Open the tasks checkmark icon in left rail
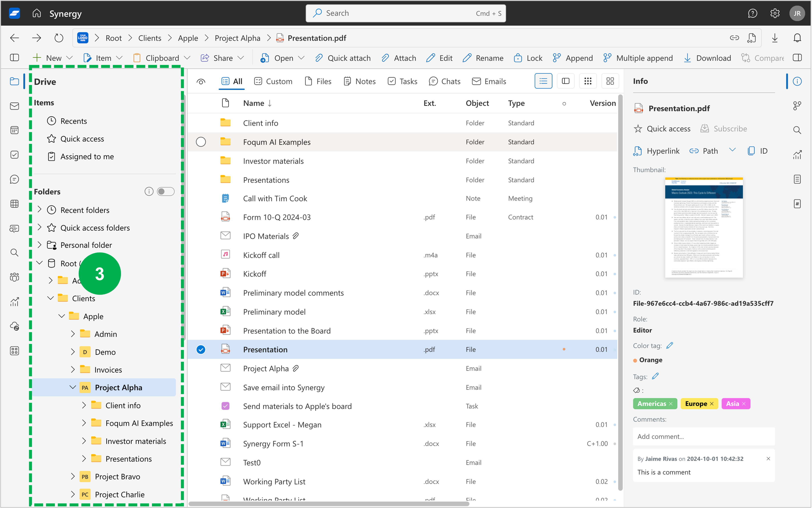 14,155
